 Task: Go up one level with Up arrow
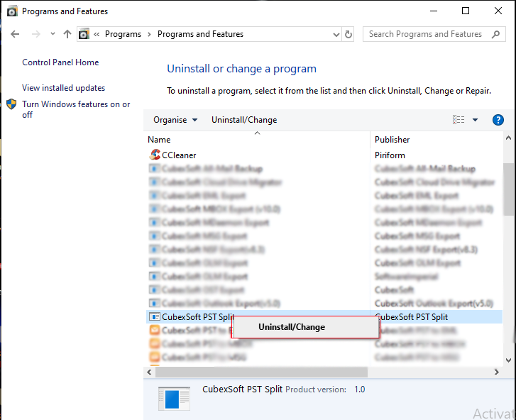coord(67,34)
